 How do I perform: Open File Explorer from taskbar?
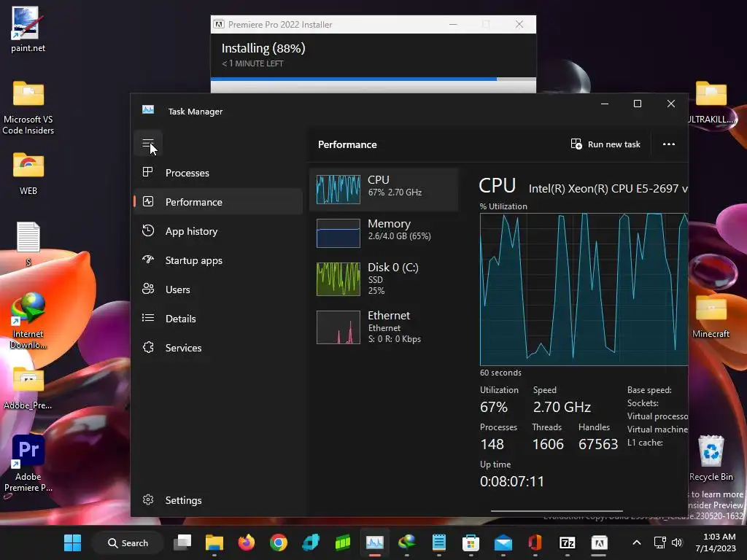(x=214, y=542)
